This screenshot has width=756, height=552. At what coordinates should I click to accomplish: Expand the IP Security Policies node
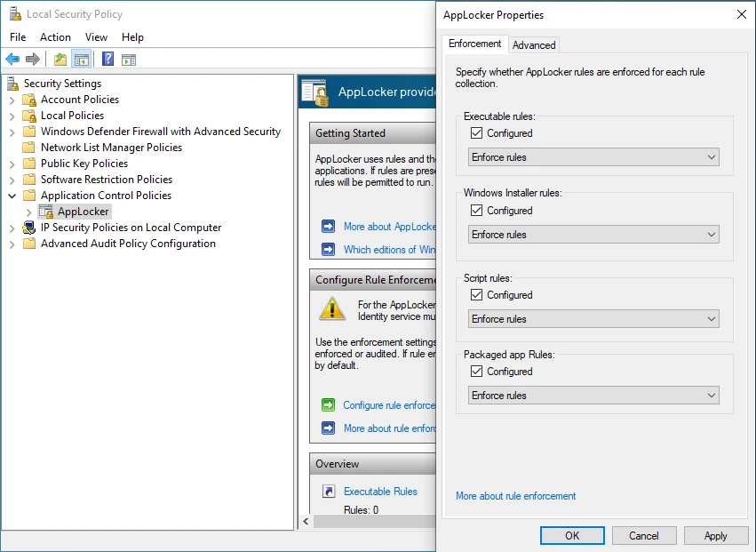click(x=12, y=228)
